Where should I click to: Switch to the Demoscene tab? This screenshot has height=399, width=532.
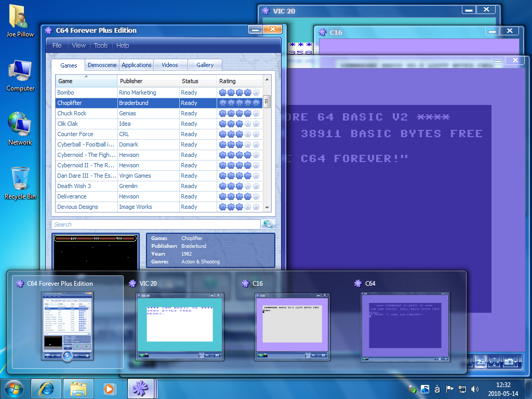pyautogui.click(x=102, y=64)
